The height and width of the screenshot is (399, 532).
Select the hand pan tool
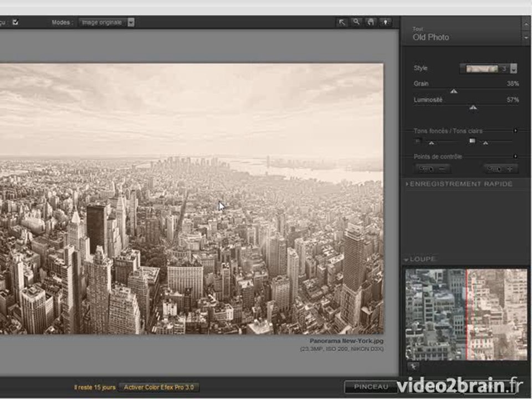coord(371,22)
